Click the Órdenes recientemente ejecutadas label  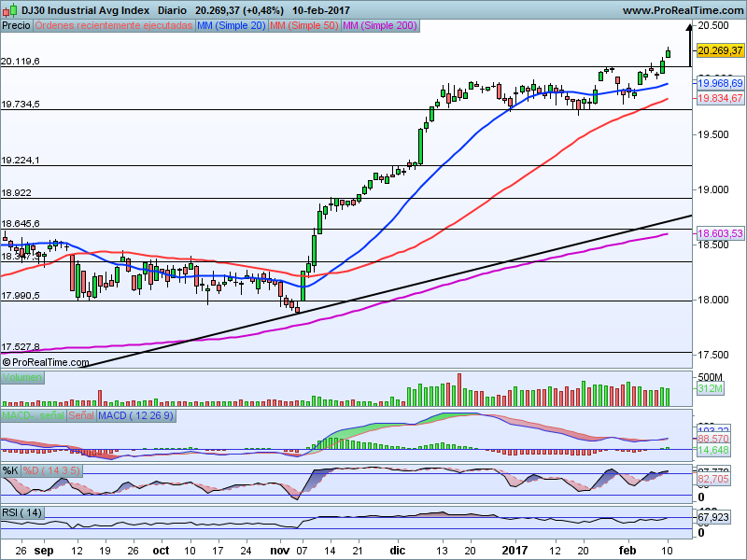[114, 26]
